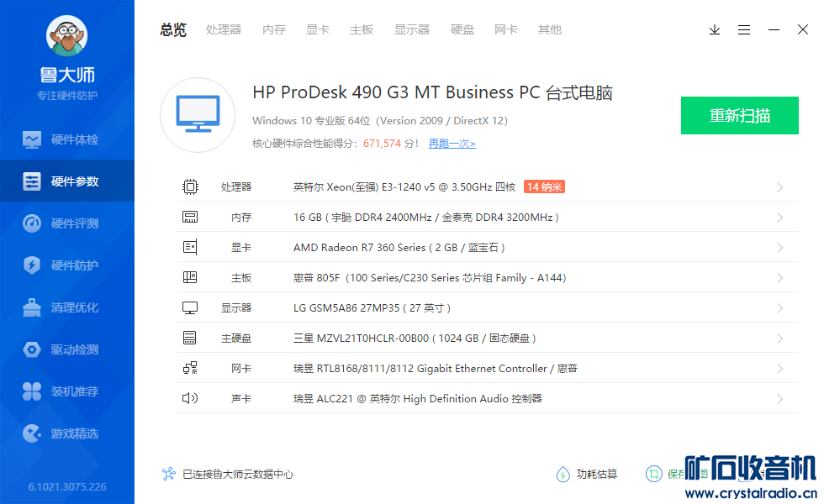
Task: Switch to the 网卡 tab
Action: pyautogui.click(x=506, y=30)
